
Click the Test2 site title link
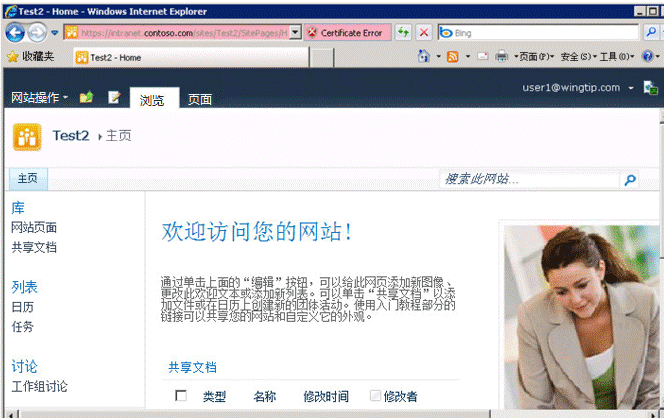71,136
